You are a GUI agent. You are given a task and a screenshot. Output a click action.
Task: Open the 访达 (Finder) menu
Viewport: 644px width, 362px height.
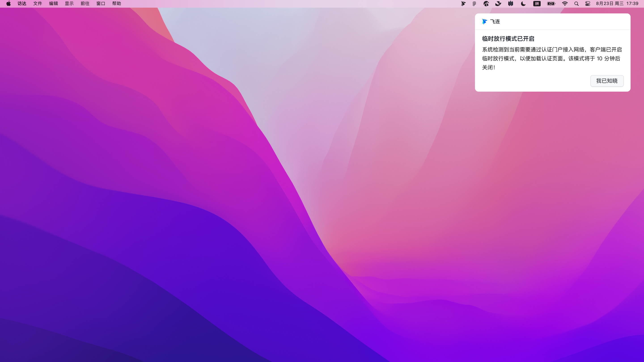pos(22,4)
